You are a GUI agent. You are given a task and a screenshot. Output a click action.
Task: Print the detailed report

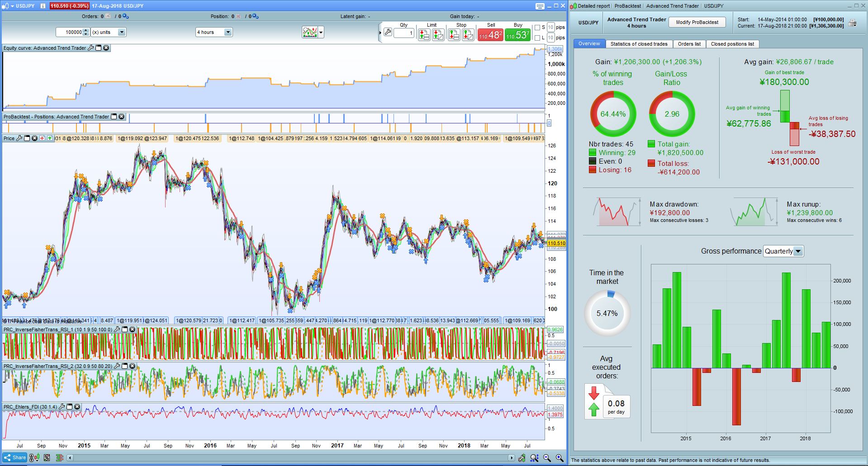pos(852,23)
